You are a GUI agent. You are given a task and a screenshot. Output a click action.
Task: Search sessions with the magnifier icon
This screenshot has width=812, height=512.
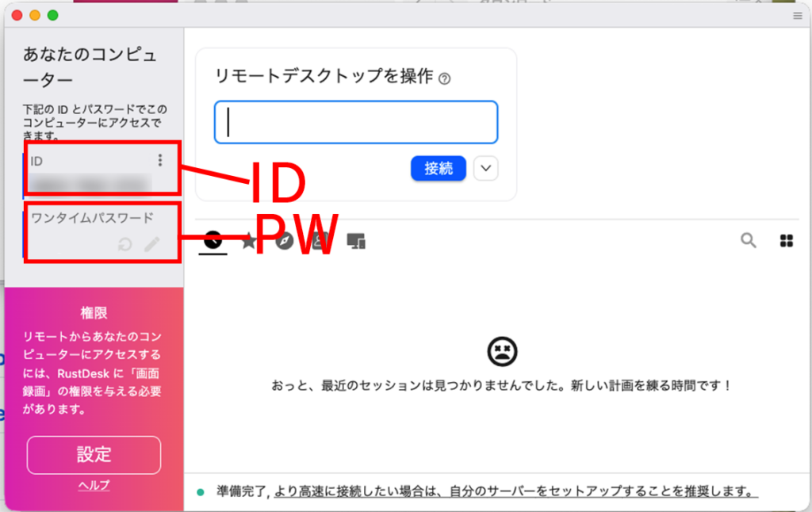click(x=748, y=240)
